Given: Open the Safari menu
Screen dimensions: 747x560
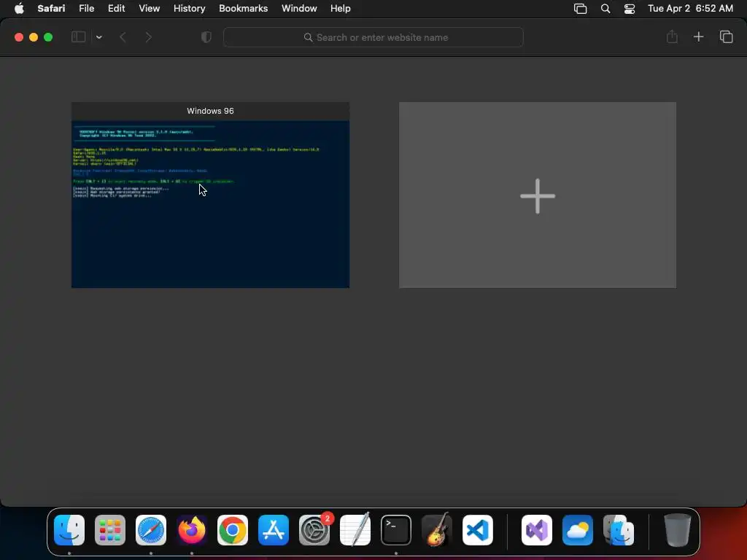Looking at the screenshot, I should coord(51,9).
